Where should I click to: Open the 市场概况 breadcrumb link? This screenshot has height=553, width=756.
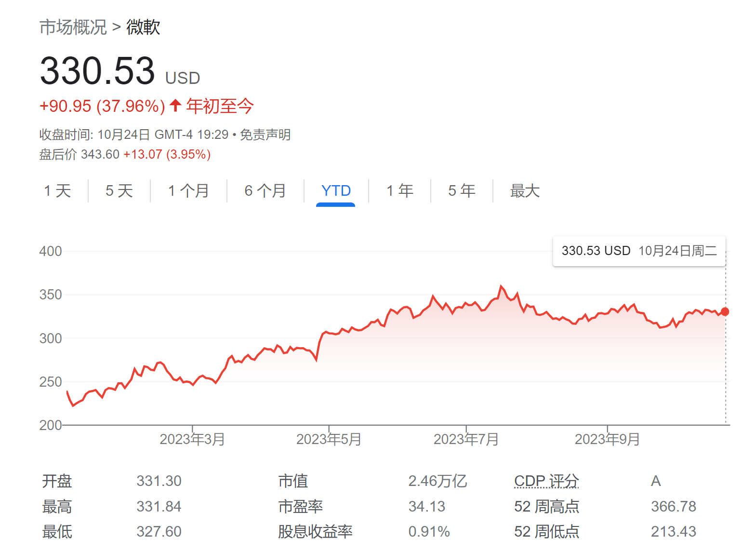pos(73,27)
